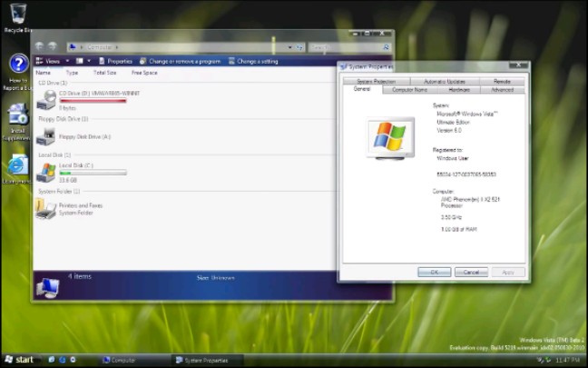The height and width of the screenshot is (368, 588).
Task: Open the How to Report a Bug icon
Action: pos(18,73)
